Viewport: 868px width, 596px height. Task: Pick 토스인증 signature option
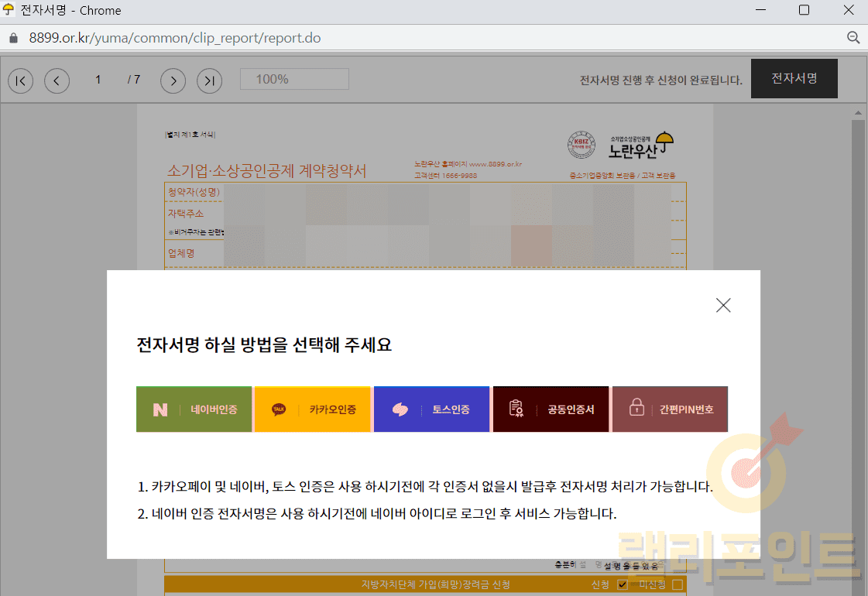[x=431, y=409]
